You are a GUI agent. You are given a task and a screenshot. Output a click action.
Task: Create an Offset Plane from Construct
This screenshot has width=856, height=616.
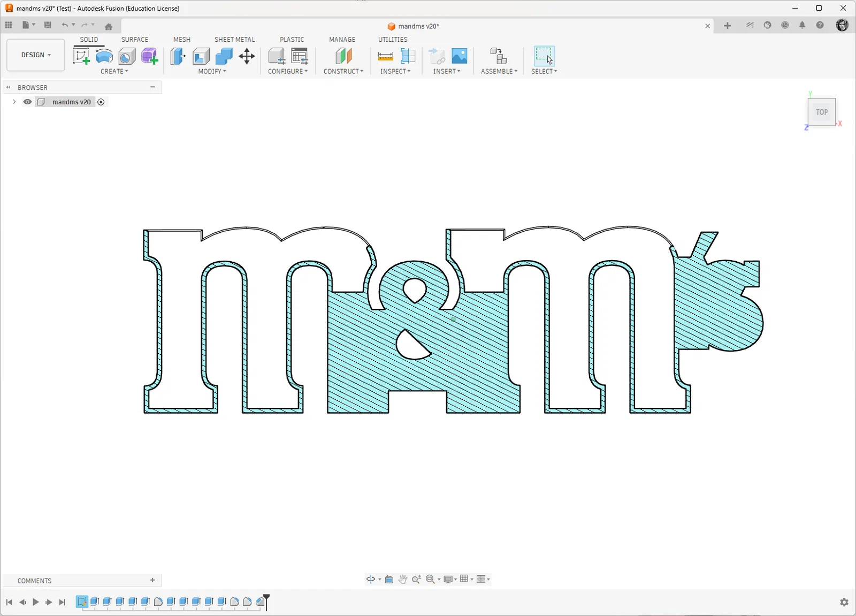click(343, 56)
